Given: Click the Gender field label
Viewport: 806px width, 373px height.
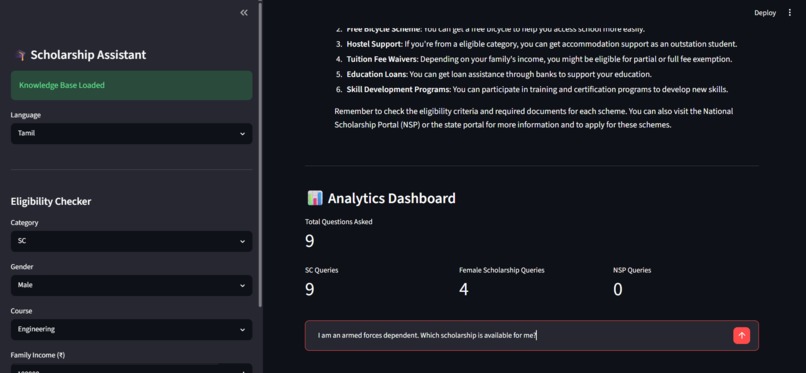Looking at the screenshot, I should [22, 267].
